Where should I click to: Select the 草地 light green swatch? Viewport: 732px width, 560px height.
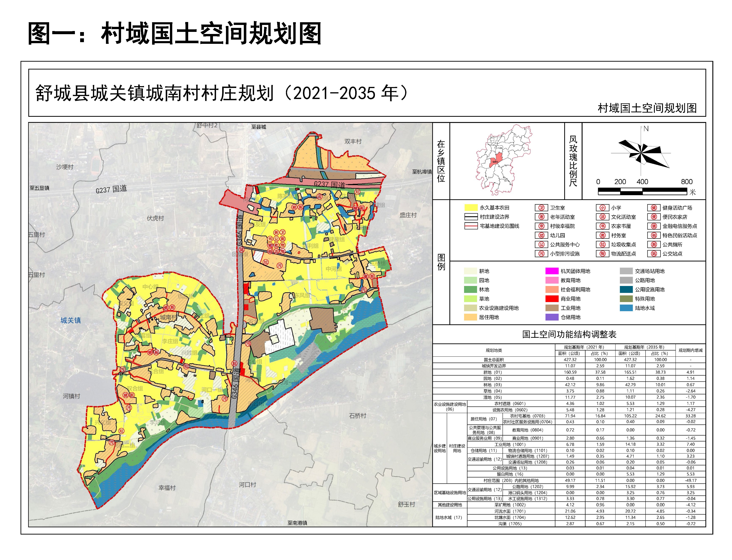tap(471, 299)
